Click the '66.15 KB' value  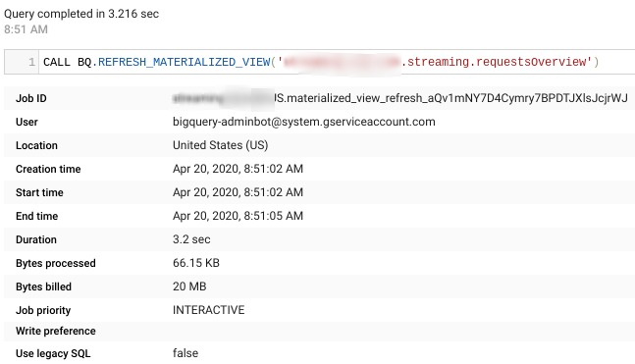(x=196, y=263)
